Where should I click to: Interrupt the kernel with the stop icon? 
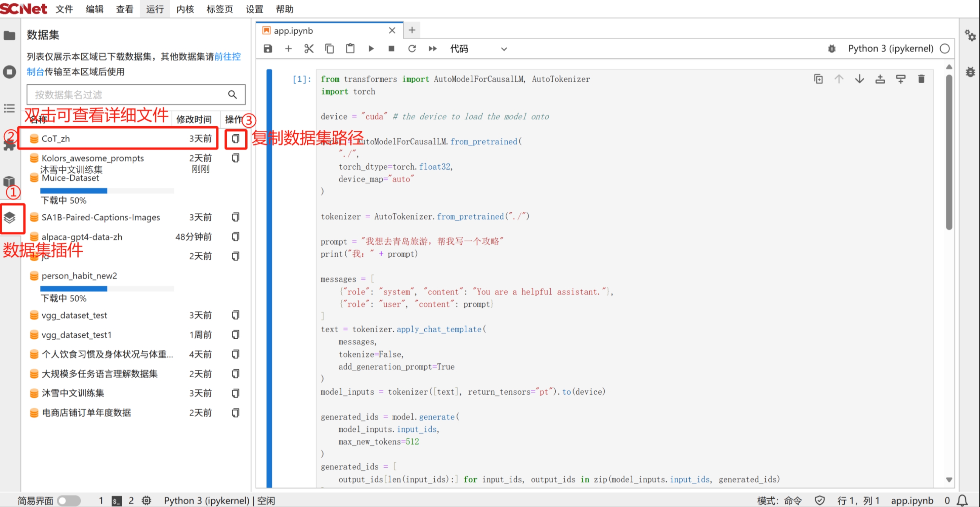(391, 49)
